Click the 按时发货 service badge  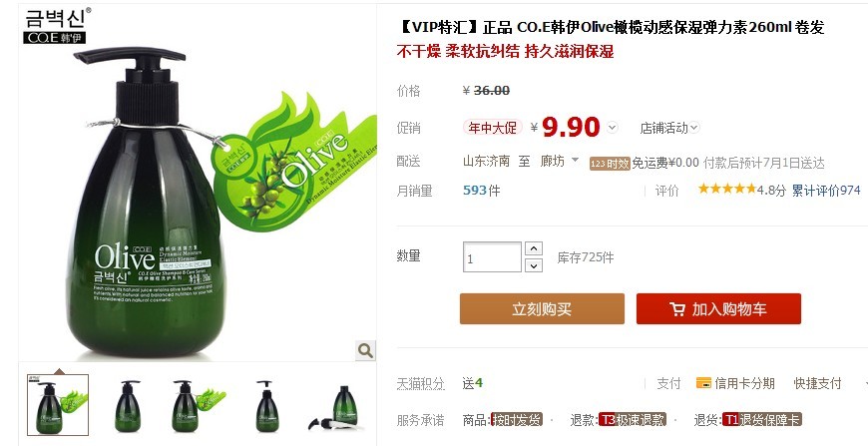point(517,420)
